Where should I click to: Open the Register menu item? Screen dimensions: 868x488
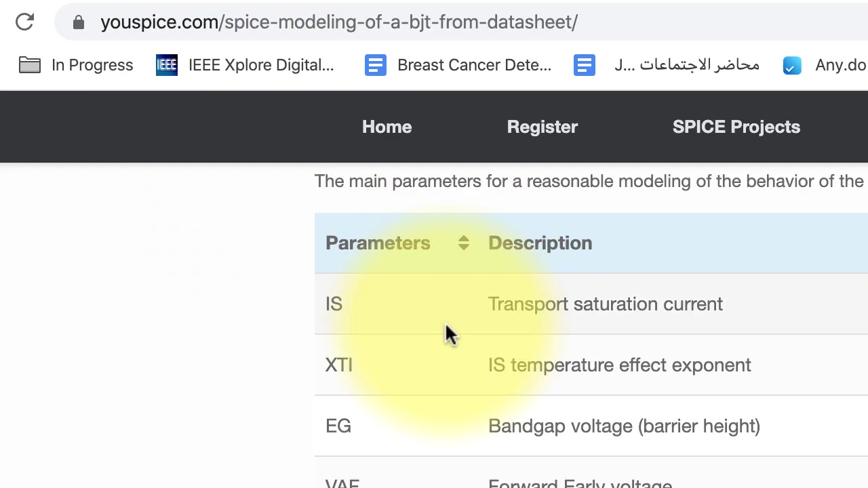click(x=542, y=127)
